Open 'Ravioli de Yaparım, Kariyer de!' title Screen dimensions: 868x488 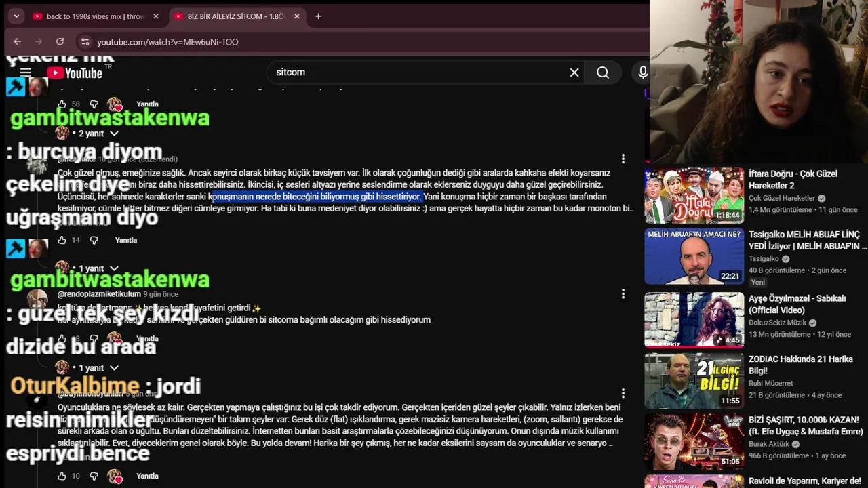click(x=804, y=481)
